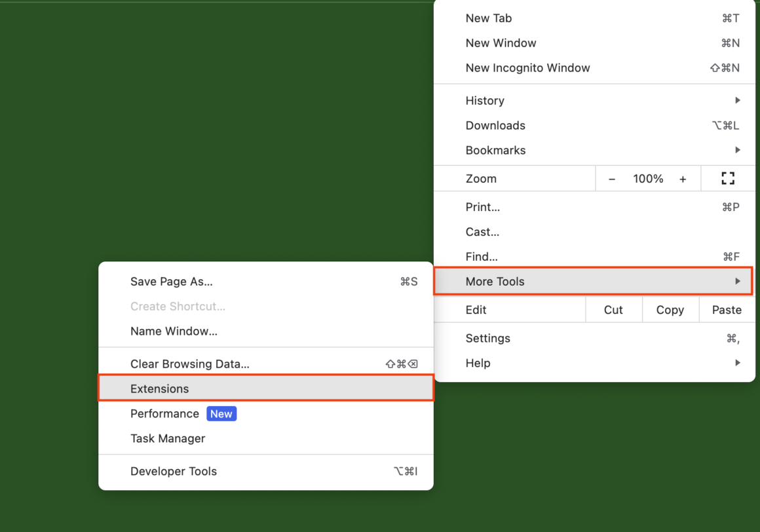This screenshot has width=760, height=532.
Task: Open Chrome Settings
Action: [487, 338]
